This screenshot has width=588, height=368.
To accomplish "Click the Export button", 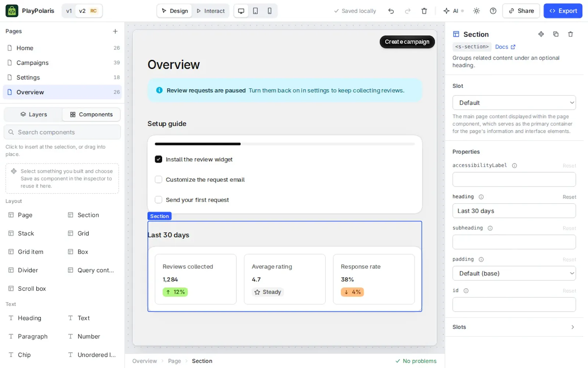I will tap(563, 11).
